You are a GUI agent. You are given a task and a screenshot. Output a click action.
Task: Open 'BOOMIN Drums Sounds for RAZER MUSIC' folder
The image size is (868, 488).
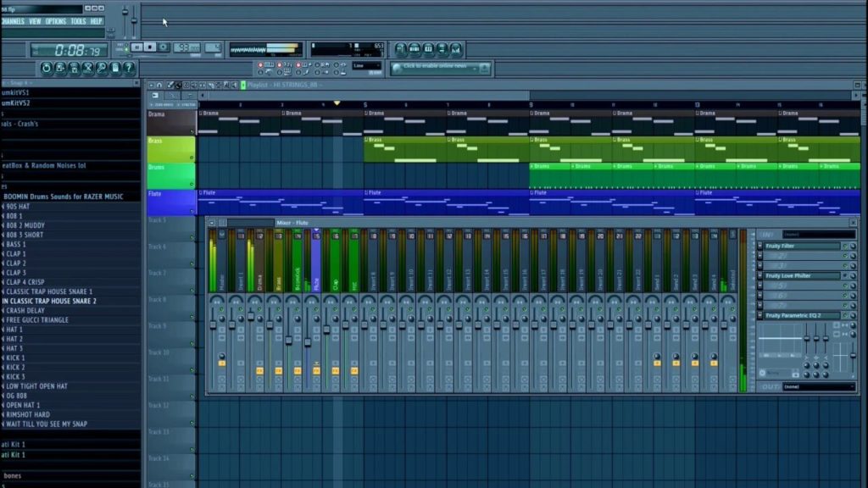[x=63, y=197]
